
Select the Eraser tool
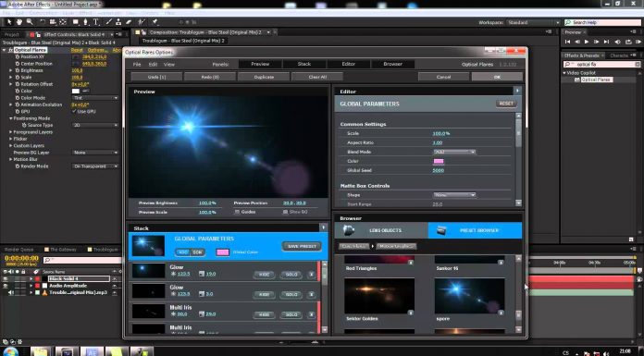129,22
